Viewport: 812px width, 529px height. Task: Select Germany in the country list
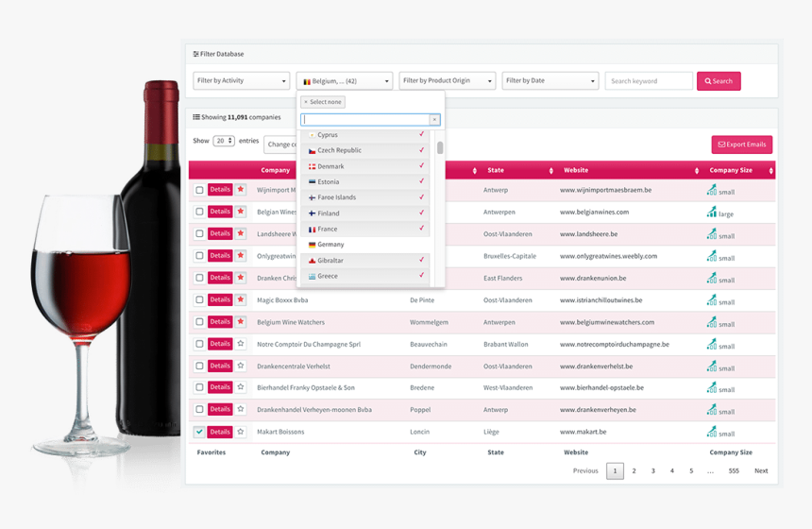tap(330, 245)
